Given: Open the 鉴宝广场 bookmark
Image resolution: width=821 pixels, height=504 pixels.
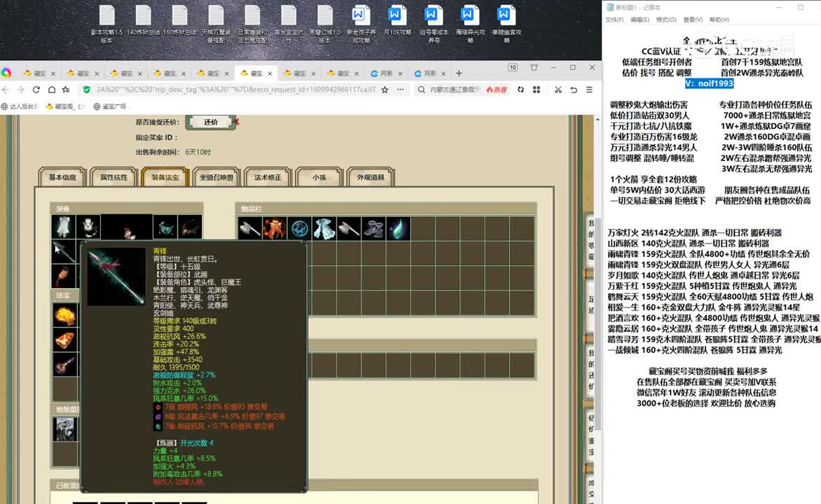Looking at the screenshot, I should coord(110,106).
